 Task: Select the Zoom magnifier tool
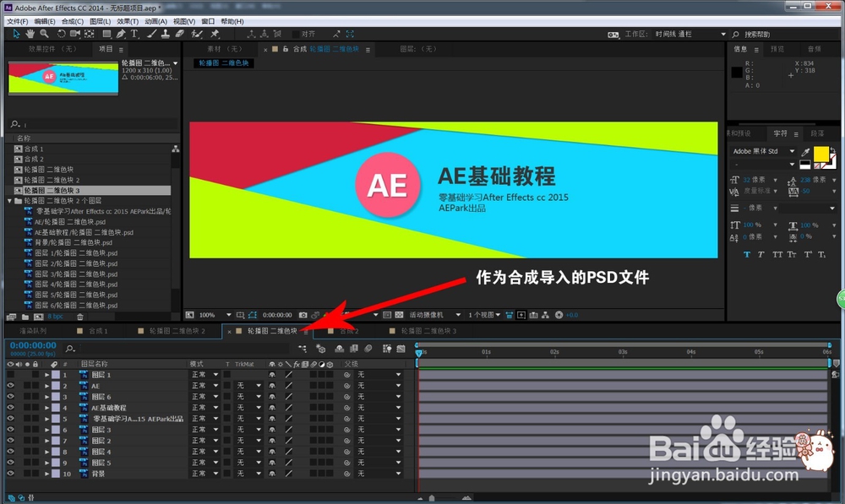coord(44,34)
